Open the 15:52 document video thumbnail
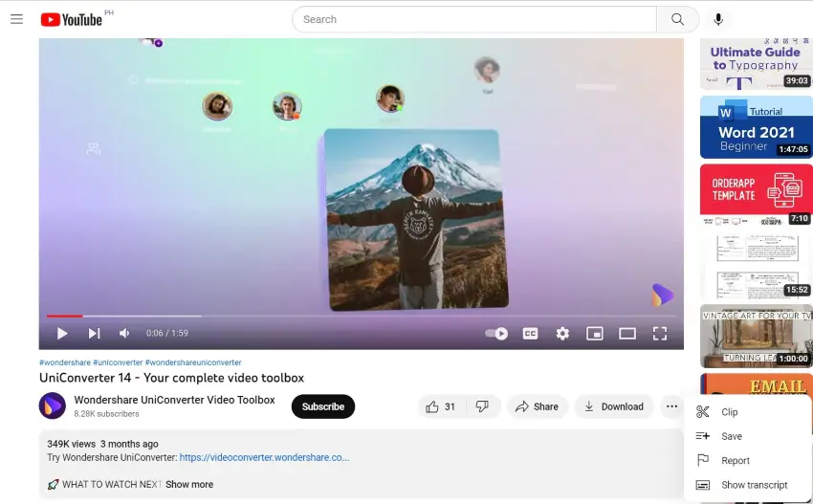This screenshot has height=504, width=813. click(756, 267)
